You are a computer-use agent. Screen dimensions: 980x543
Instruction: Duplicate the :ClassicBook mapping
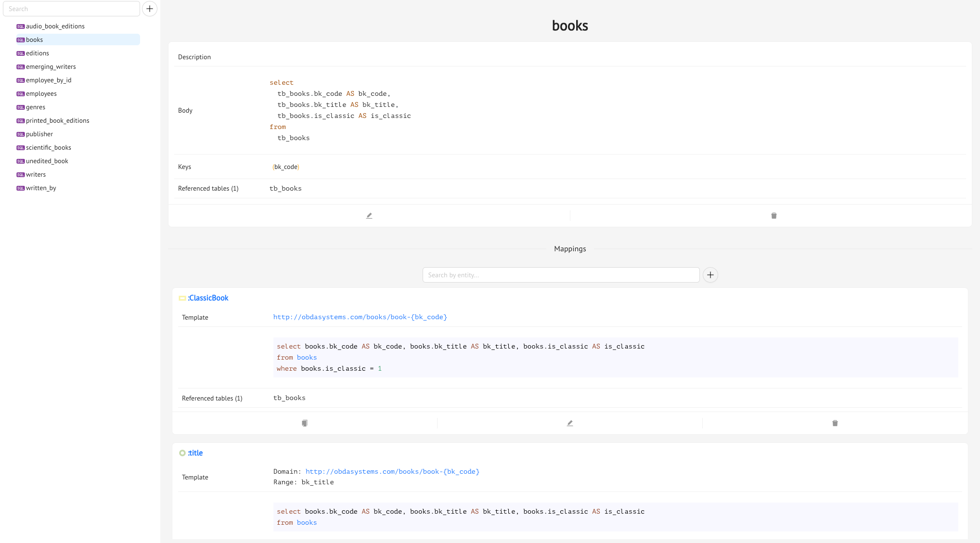click(x=304, y=423)
